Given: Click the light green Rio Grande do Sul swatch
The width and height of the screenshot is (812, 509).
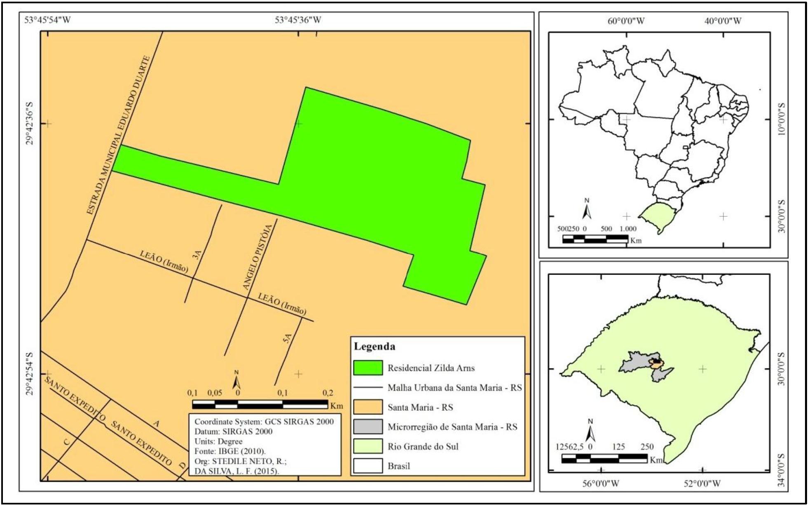Looking at the screenshot, I should (368, 446).
